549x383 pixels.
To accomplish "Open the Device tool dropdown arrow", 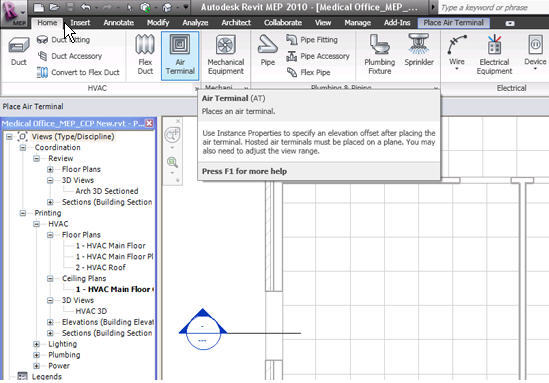I will [535, 69].
